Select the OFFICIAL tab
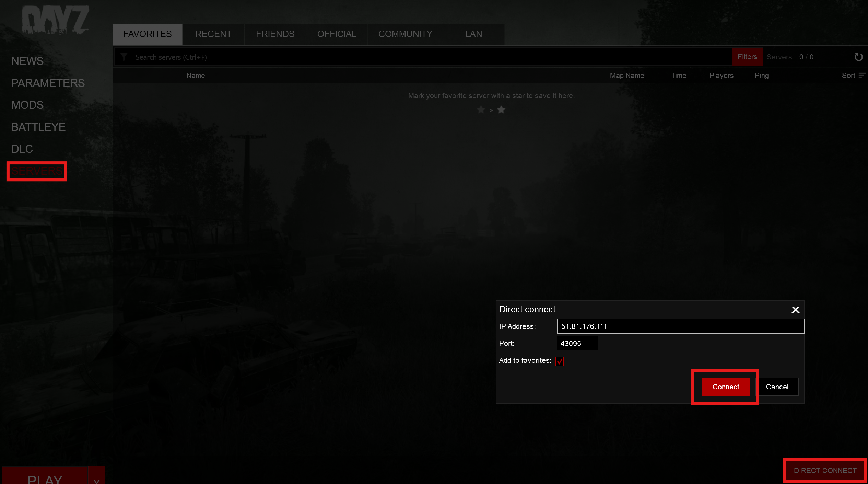Viewport: 868px width, 484px height. pos(336,34)
